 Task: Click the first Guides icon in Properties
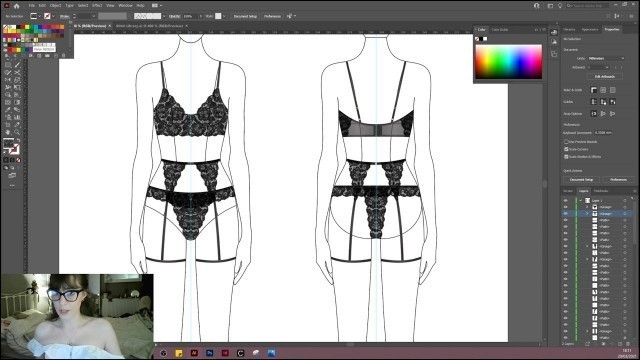point(594,102)
